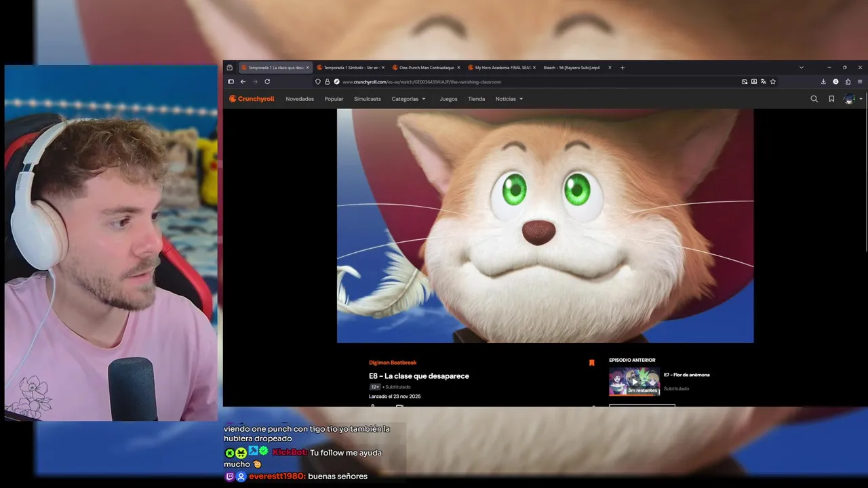Open Juegos in Crunchyroll nav
This screenshot has height=488, width=868.
click(448, 99)
